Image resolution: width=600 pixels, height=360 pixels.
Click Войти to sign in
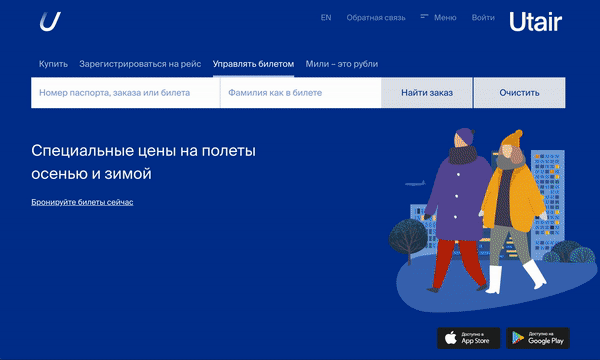483,18
